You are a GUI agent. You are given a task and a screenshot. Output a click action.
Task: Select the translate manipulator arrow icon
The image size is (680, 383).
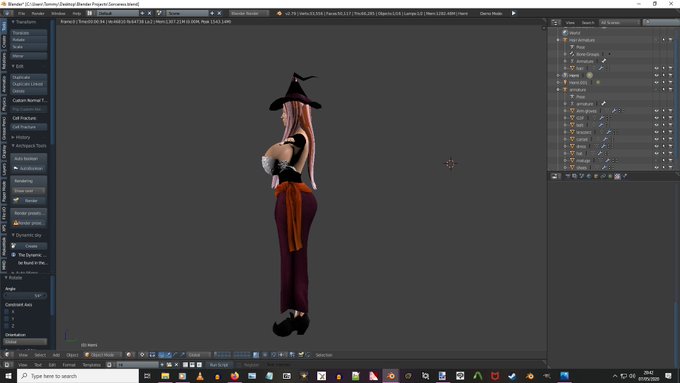pos(168,355)
